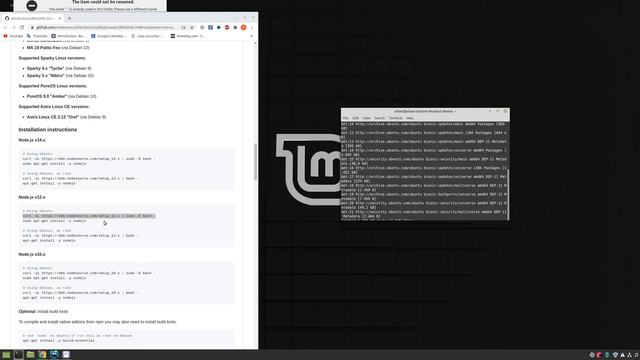Click the Astra Linux CE Orel entry
Viewport: 640px width, 360px height.
pos(66,117)
